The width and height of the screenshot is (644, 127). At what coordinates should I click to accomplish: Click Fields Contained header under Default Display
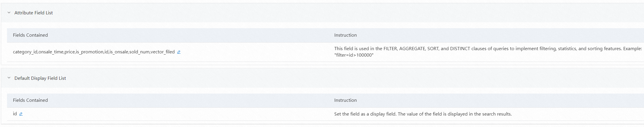click(x=30, y=100)
